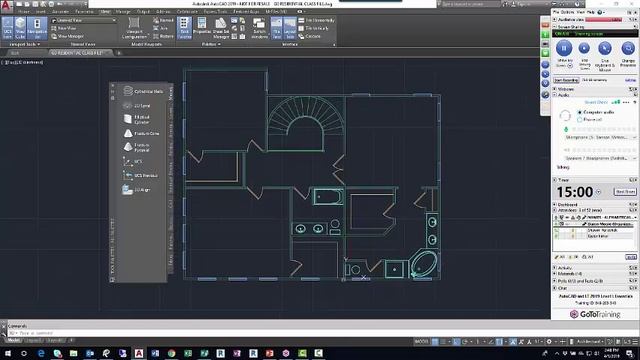Expand the Chat section
The width and height of the screenshot is (640, 360).
point(555,288)
